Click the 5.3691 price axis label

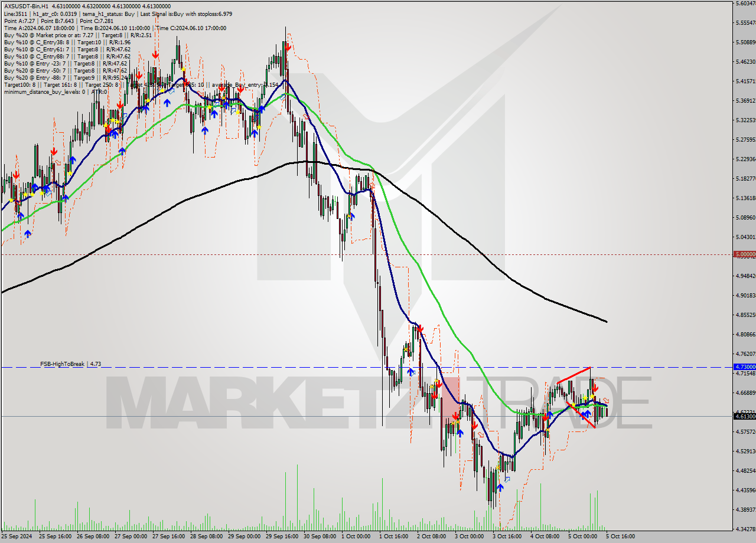(x=745, y=100)
